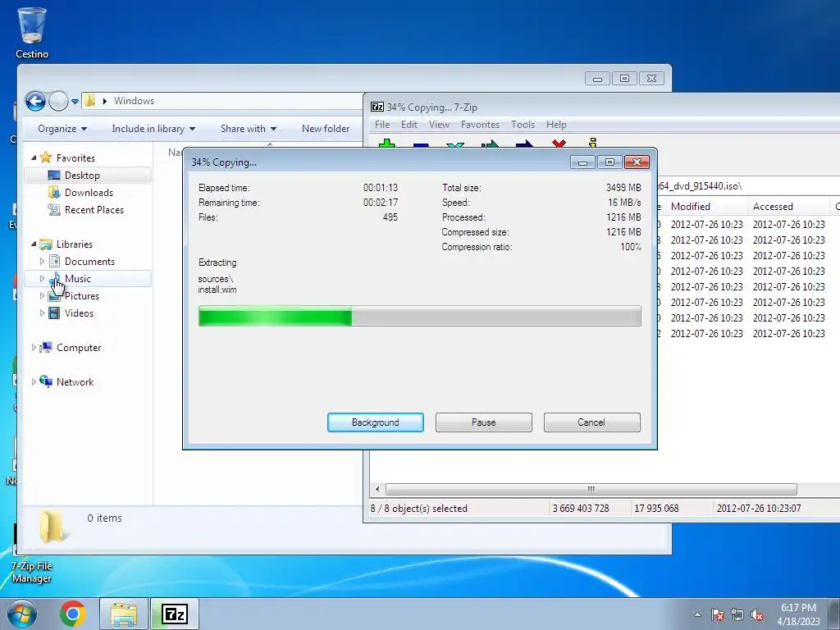The image size is (840, 630).
Task: Open 7-Zip Edit menu
Action: [409, 125]
